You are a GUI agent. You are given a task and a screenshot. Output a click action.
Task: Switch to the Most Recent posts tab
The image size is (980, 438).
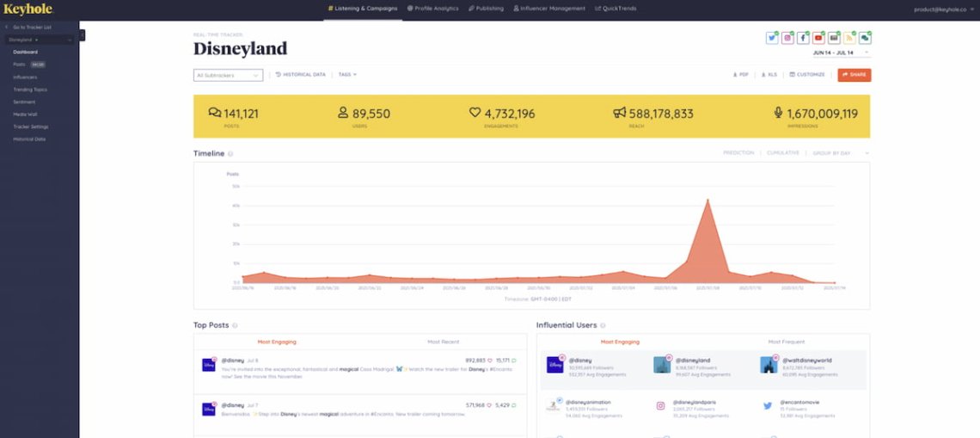444,342
